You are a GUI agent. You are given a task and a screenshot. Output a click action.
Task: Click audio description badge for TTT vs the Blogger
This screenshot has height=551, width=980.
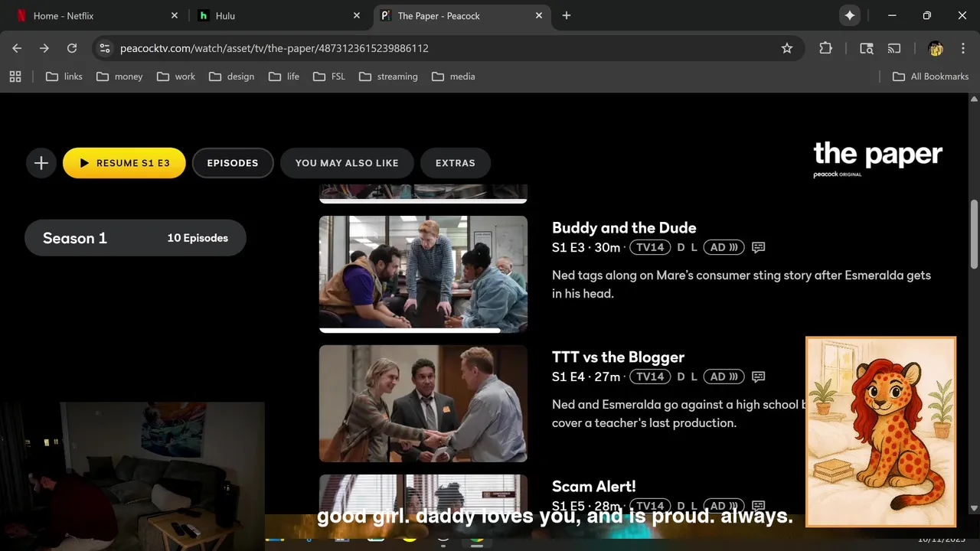724,377
